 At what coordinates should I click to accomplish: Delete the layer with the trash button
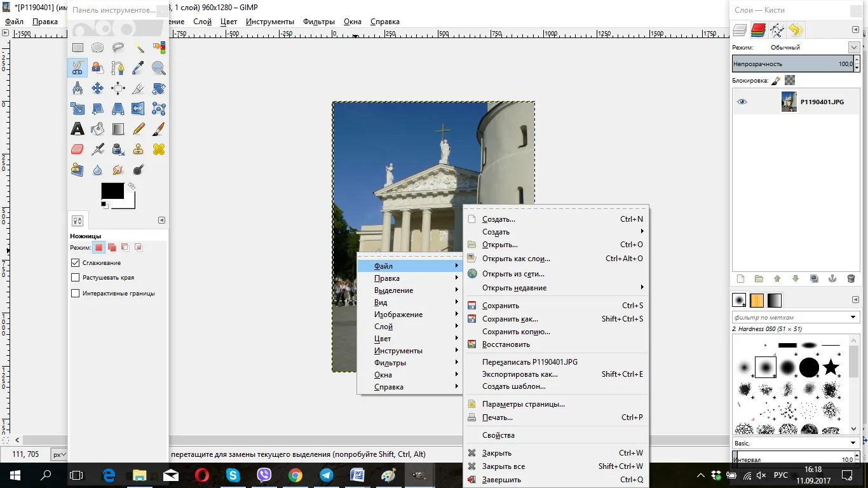(x=851, y=278)
